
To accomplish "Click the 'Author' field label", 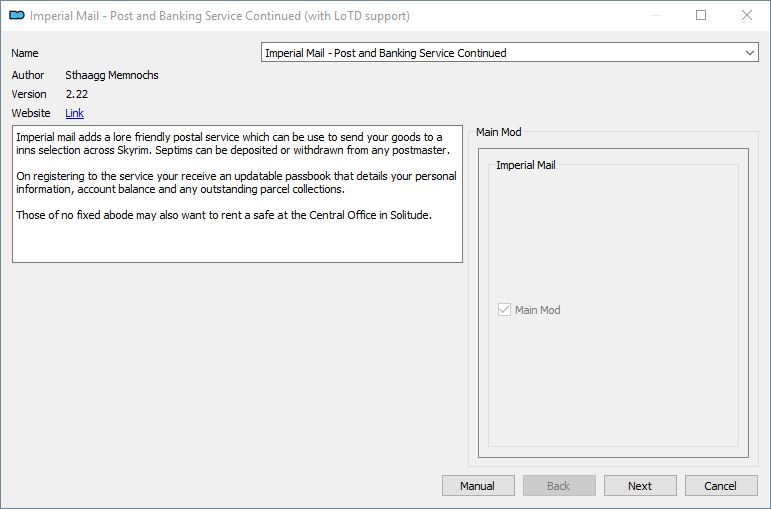I will click(x=28, y=75).
